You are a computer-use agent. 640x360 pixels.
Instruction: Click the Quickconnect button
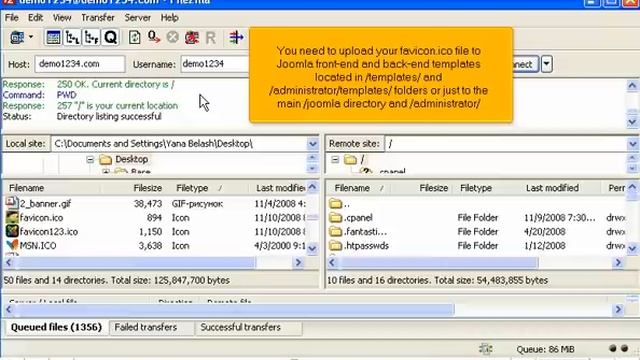tap(526, 64)
